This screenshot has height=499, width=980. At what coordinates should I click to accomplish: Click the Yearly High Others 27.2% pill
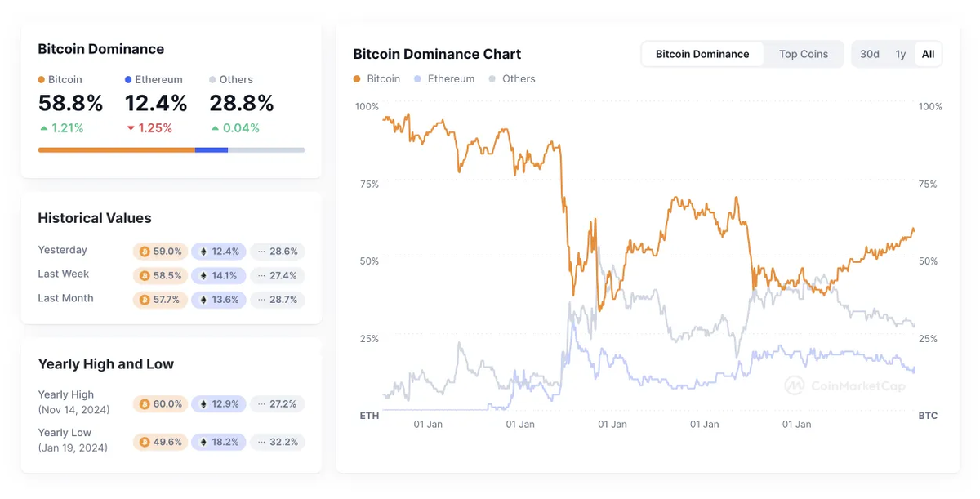277,404
